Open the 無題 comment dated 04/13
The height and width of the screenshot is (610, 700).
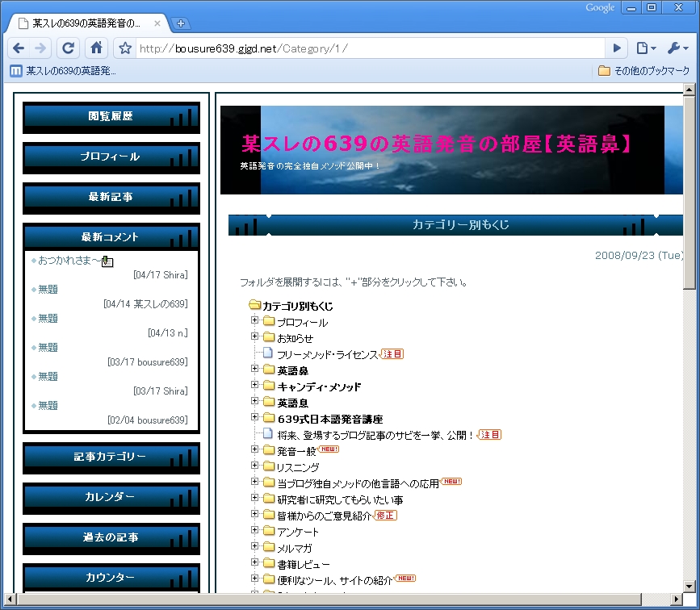[48, 318]
